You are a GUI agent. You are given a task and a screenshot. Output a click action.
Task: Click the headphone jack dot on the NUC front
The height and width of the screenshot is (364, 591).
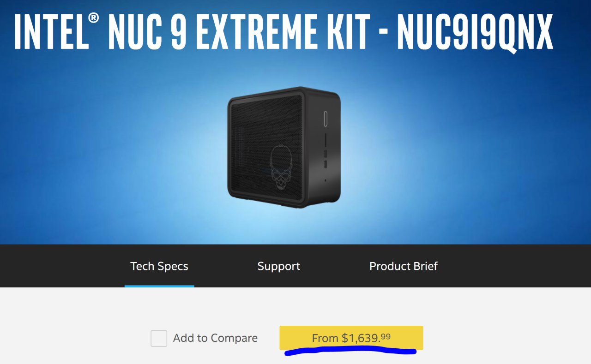[326, 180]
